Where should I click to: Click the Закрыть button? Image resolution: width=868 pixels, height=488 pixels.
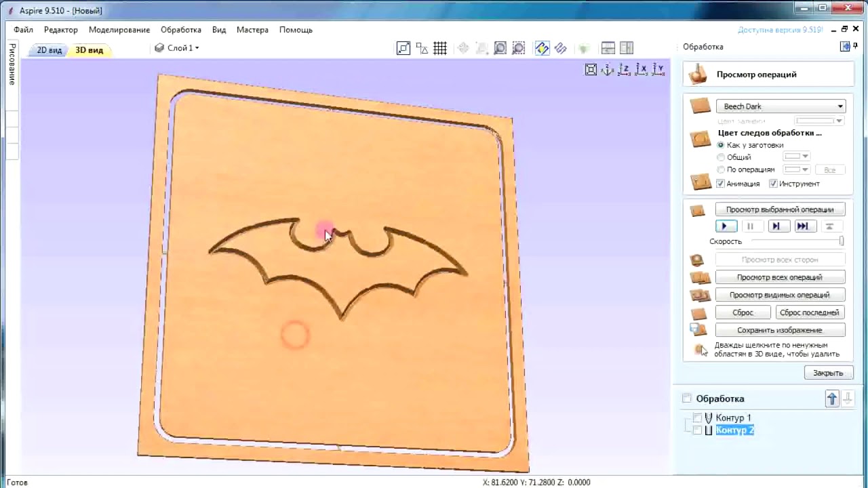828,373
